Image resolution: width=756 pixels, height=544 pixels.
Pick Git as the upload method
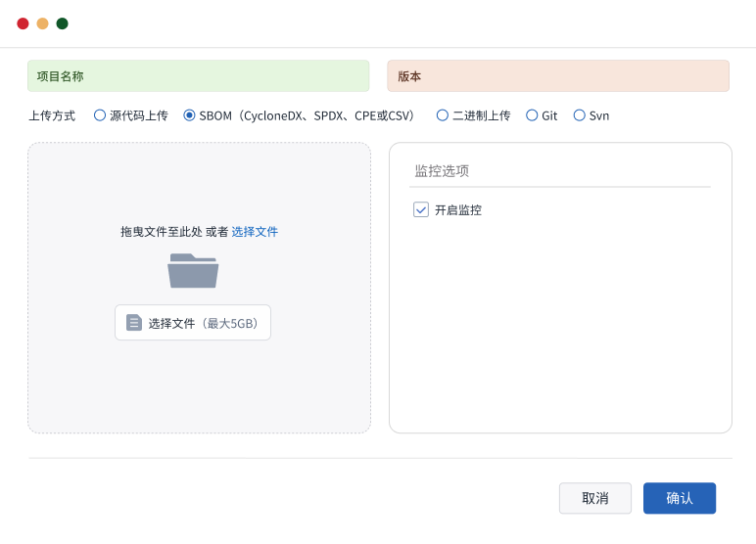[x=532, y=115]
